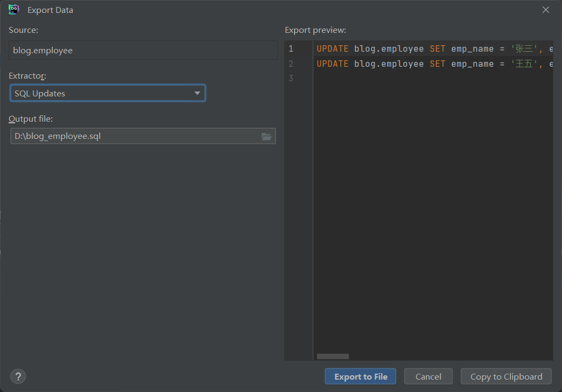The image size is (562, 392).
Task: Click the DataGrip logo icon in title bar
Action: [13, 10]
